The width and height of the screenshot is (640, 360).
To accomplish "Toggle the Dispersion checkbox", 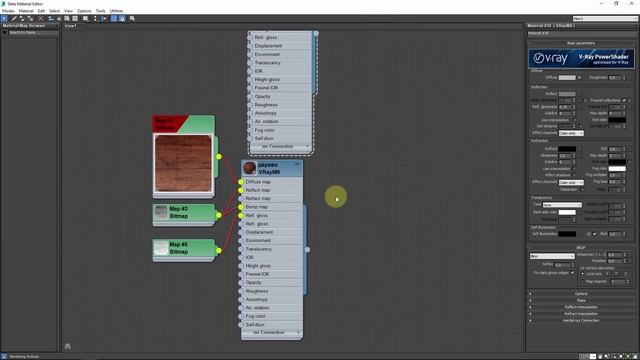I will click(x=582, y=190).
